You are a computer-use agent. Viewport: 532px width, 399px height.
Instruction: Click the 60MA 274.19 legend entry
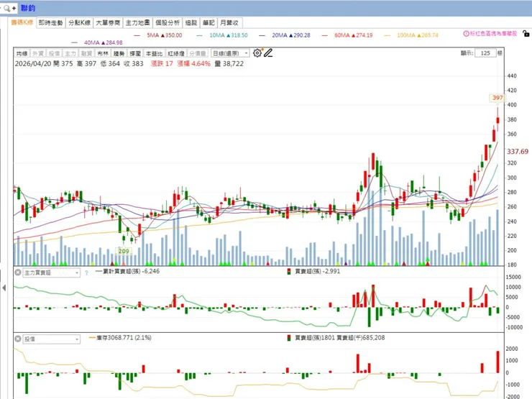tap(347, 35)
